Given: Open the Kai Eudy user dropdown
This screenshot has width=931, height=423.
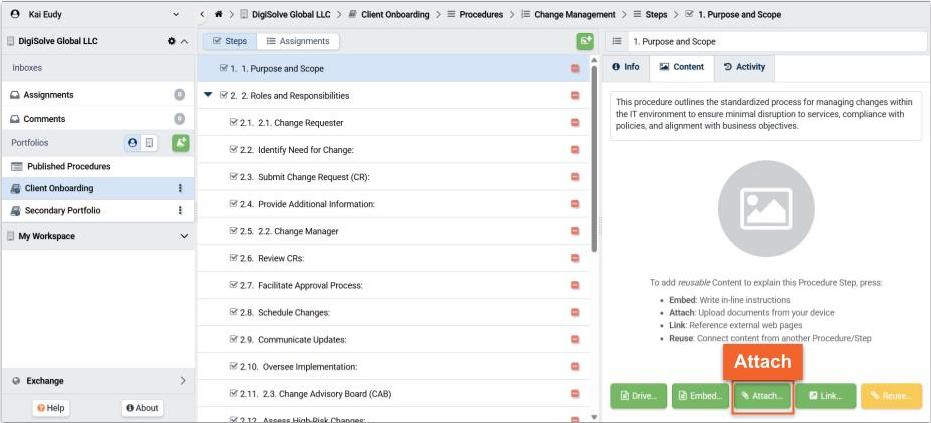Looking at the screenshot, I should [176, 15].
